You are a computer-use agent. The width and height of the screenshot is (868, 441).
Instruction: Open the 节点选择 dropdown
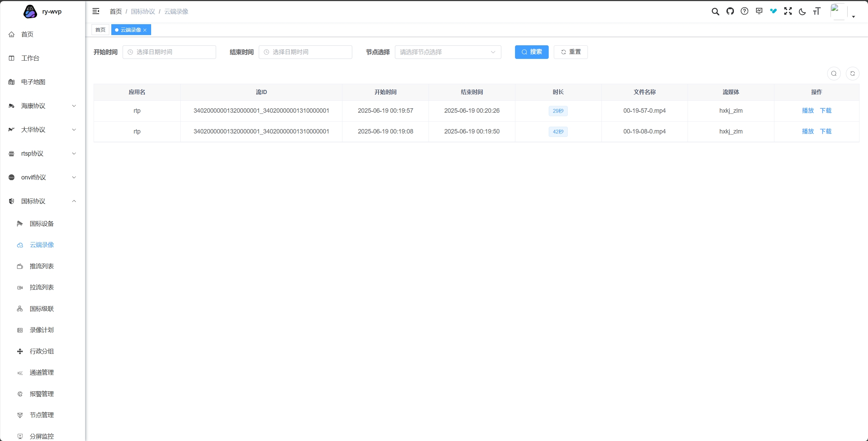[448, 52]
